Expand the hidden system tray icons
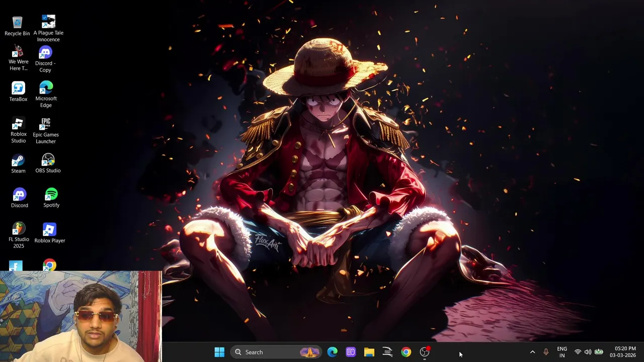Screen dimensions: 644x362 (532, 352)
